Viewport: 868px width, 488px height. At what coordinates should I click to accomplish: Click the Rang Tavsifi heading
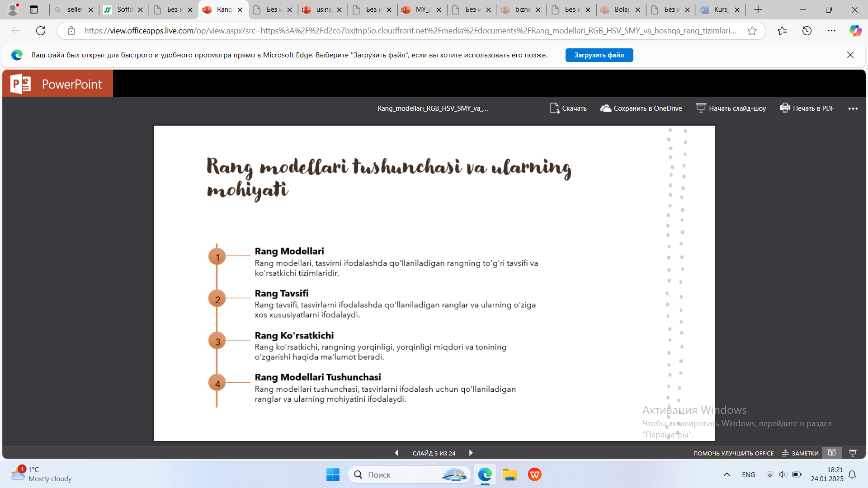282,293
